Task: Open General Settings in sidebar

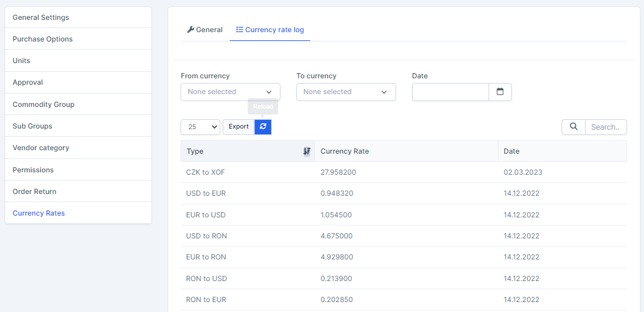Action: [x=41, y=18]
